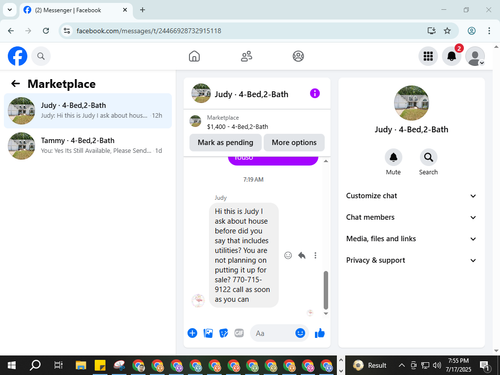This screenshot has height=375, width=500.
Task: Click the browser back arrow
Action: [11, 31]
